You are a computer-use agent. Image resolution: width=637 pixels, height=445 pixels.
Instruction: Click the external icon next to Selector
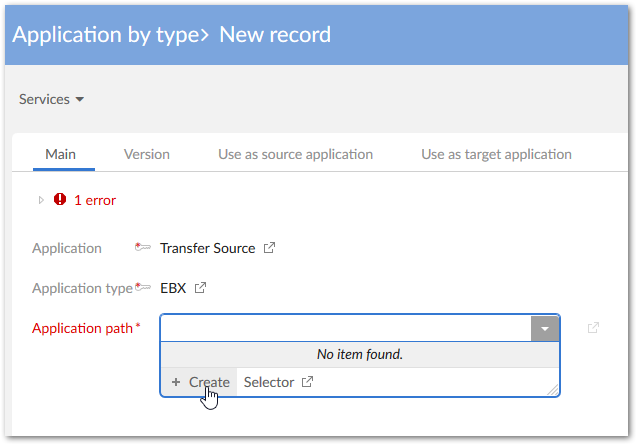pyautogui.click(x=307, y=382)
